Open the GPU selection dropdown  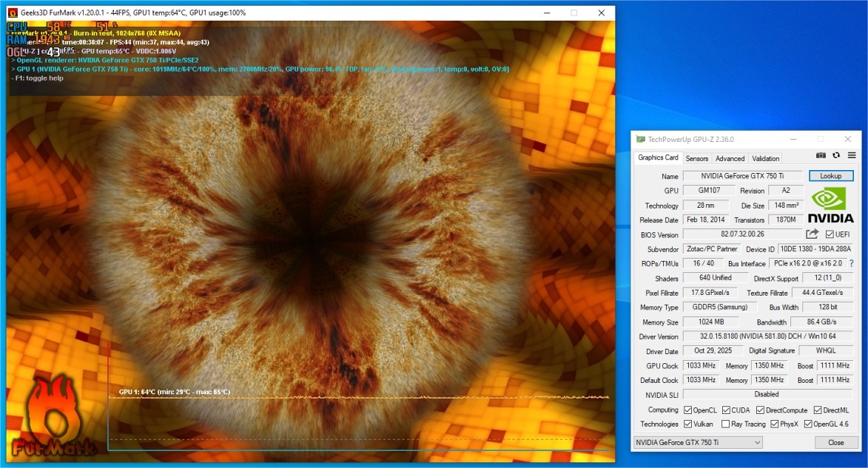[698, 443]
